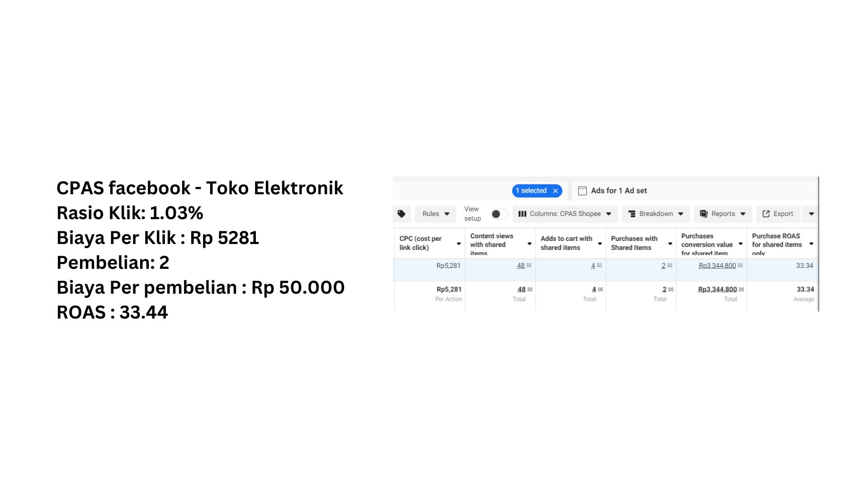Image resolution: width=868 pixels, height=488 pixels.
Task: Click the Ads for 1 Ad set tab icon
Action: 582,191
